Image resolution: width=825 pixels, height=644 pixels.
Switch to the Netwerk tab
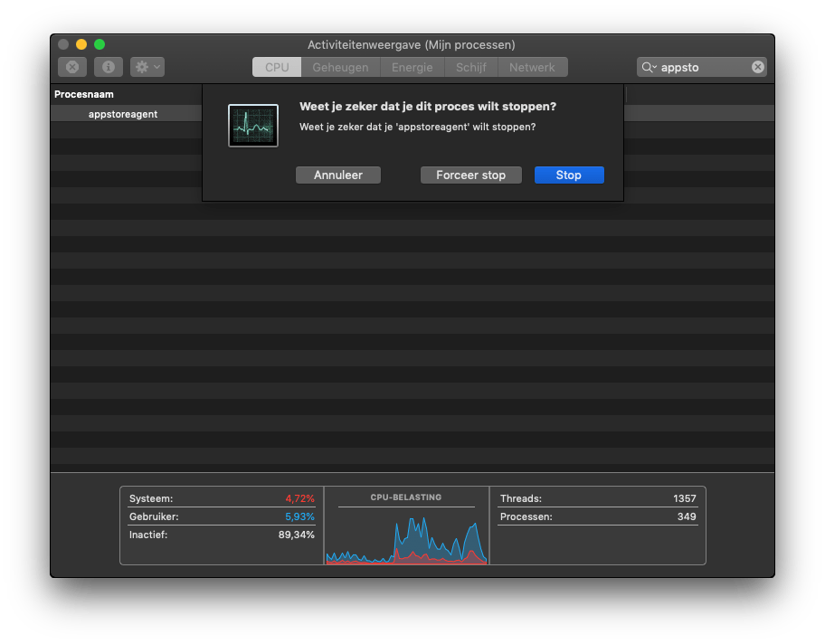533,66
